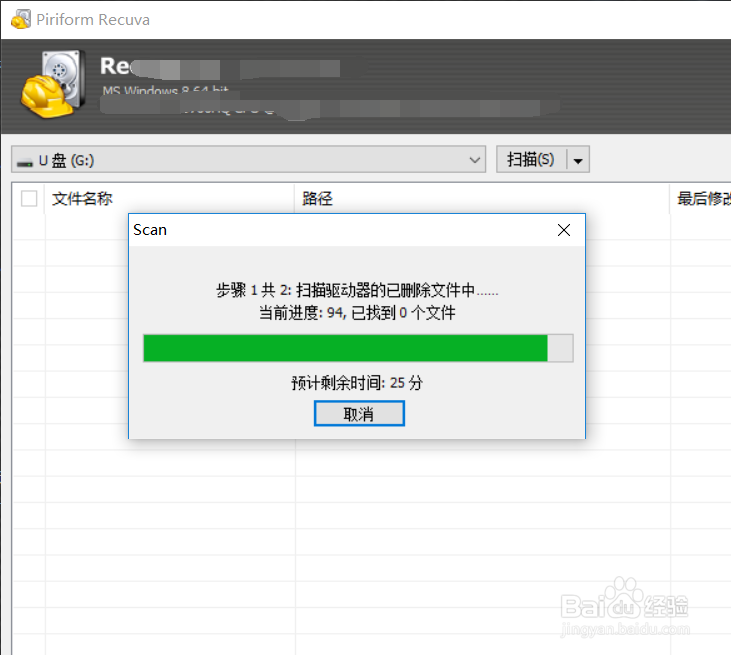731x655 pixels.
Task: Click the drive icon beside U盘 (G:)
Action: coord(25,162)
